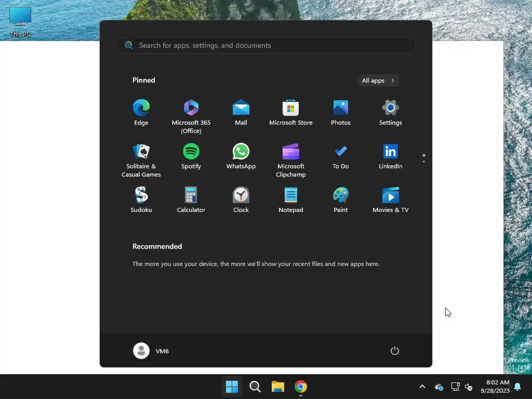Viewport: 532px width, 399px height.
Task: Open notifications bell icon
Action: (x=518, y=387)
